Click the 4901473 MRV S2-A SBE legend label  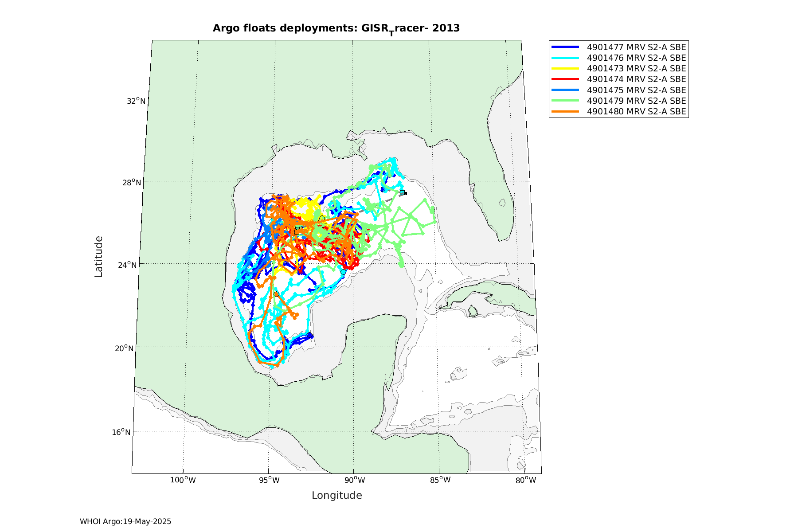pos(636,69)
